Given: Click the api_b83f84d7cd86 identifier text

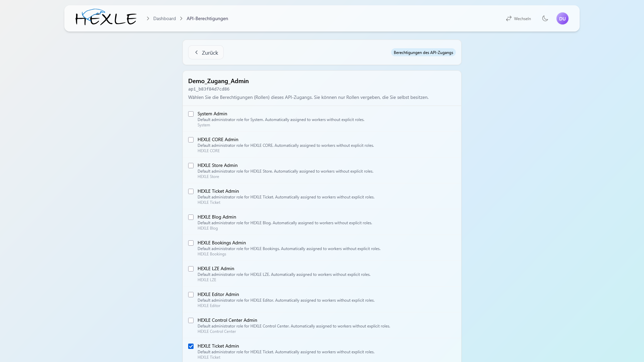Looking at the screenshot, I should click(x=209, y=89).
